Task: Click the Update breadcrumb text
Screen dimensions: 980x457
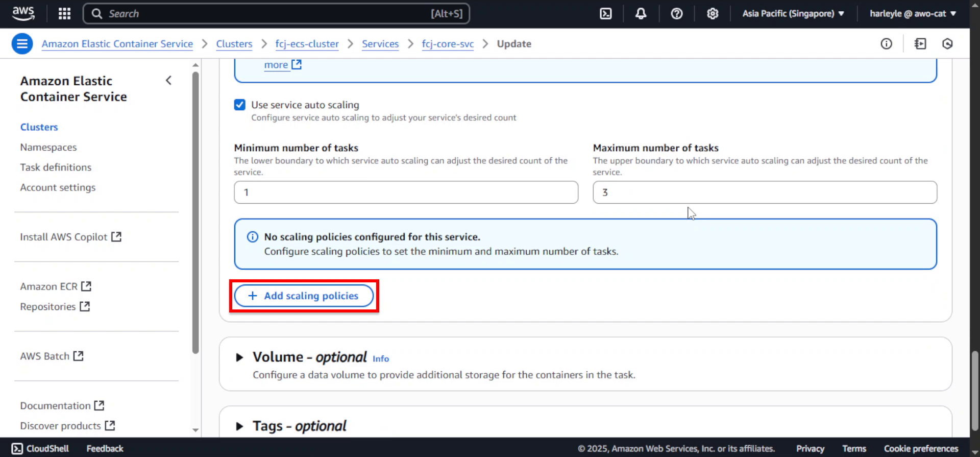Action: pyautogui.click(x=514, y=44)
